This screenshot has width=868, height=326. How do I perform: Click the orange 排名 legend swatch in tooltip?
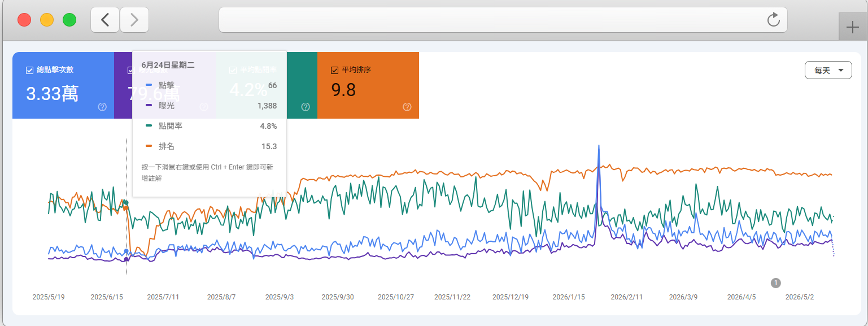click(149, 146)
